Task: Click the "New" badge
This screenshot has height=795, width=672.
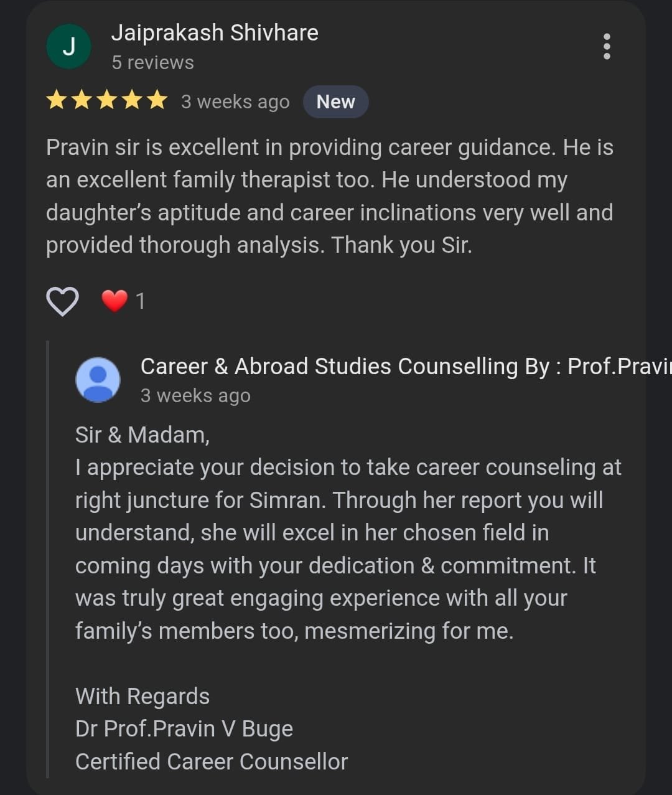Action: click(335, 101)
